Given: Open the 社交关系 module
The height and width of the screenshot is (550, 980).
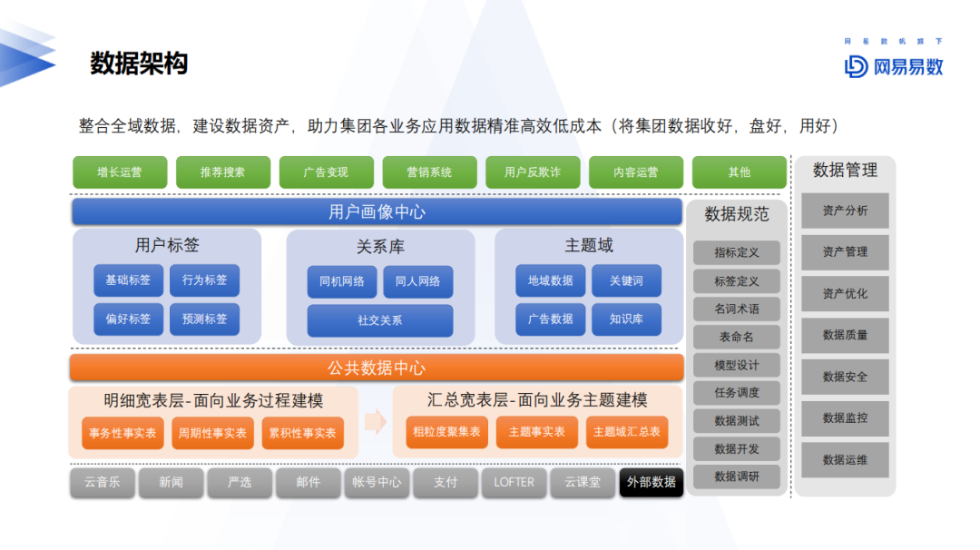Looking at the screenshot, I should (379, 319).
